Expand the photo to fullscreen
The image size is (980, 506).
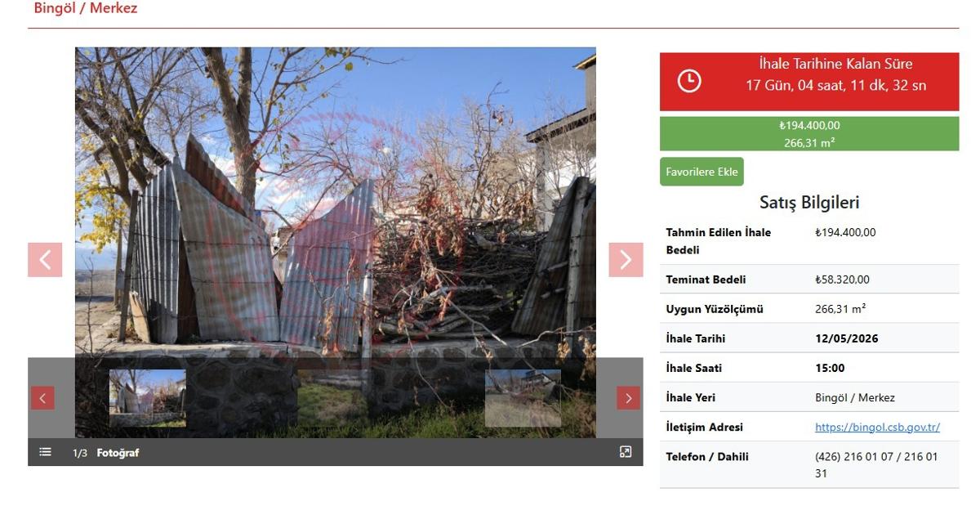(x=626, y=452)
